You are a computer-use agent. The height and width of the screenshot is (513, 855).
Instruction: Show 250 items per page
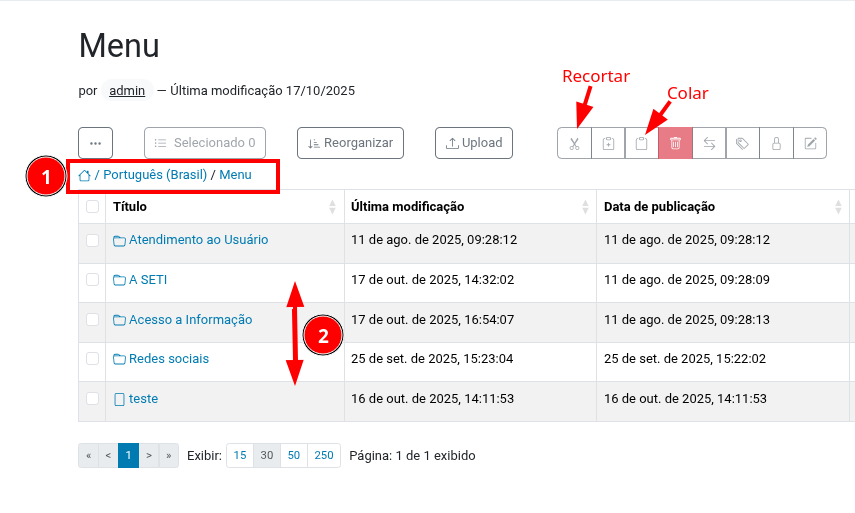pyautogui.click(x=324, y=456)
